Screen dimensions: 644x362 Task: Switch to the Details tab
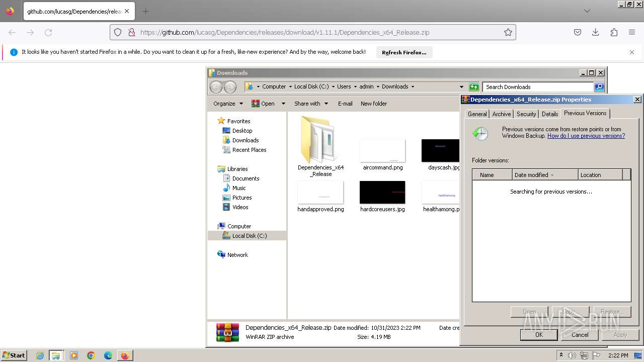click(550, 114)
